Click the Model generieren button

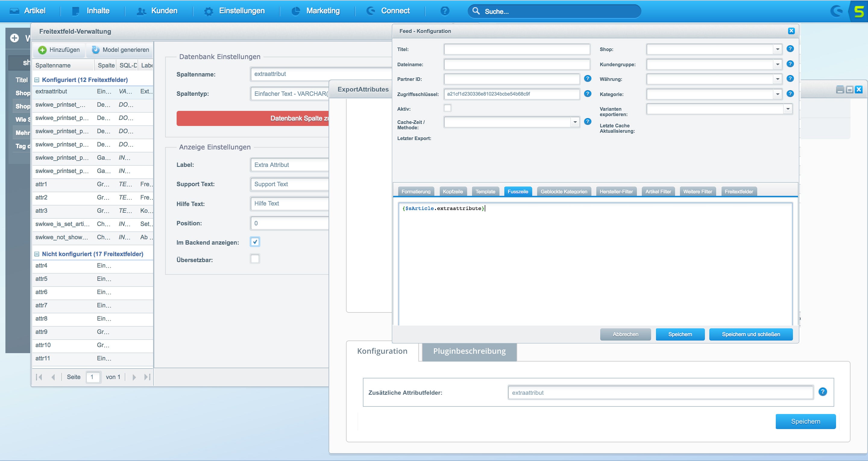(120, 50)
